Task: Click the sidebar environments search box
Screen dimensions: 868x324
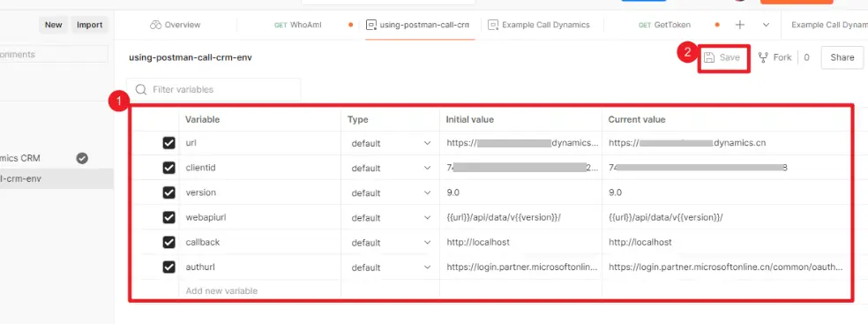Action: pyautogui.click(x=54, y=54)
